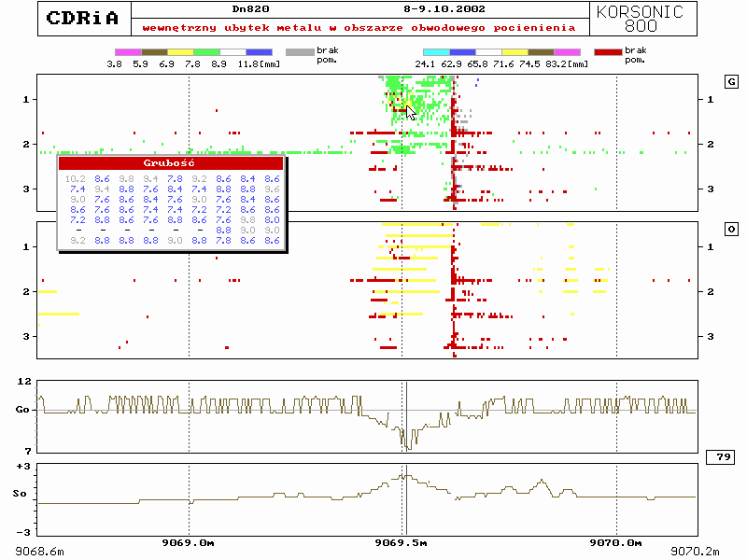Screen dimensions: 747x560
Task: Click the '9.6' cell in Grubość table
Action: tap(272, 189)
